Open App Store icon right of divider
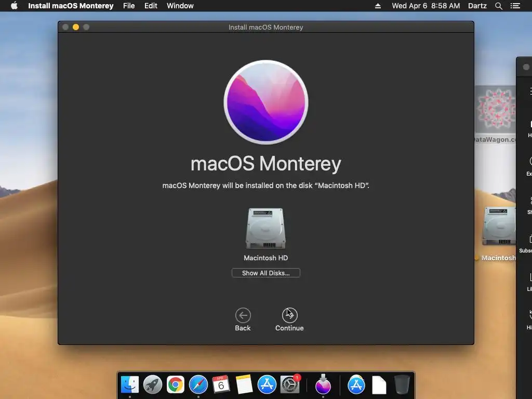 (x=356, y=385)
